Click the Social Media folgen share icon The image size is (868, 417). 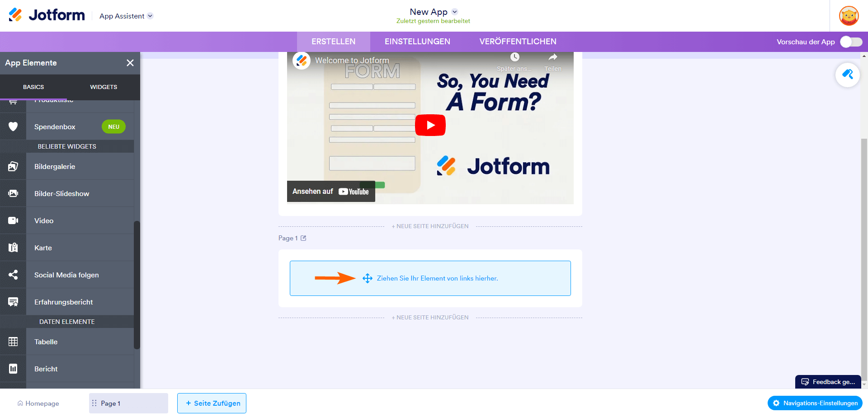(x=13, y=275)
